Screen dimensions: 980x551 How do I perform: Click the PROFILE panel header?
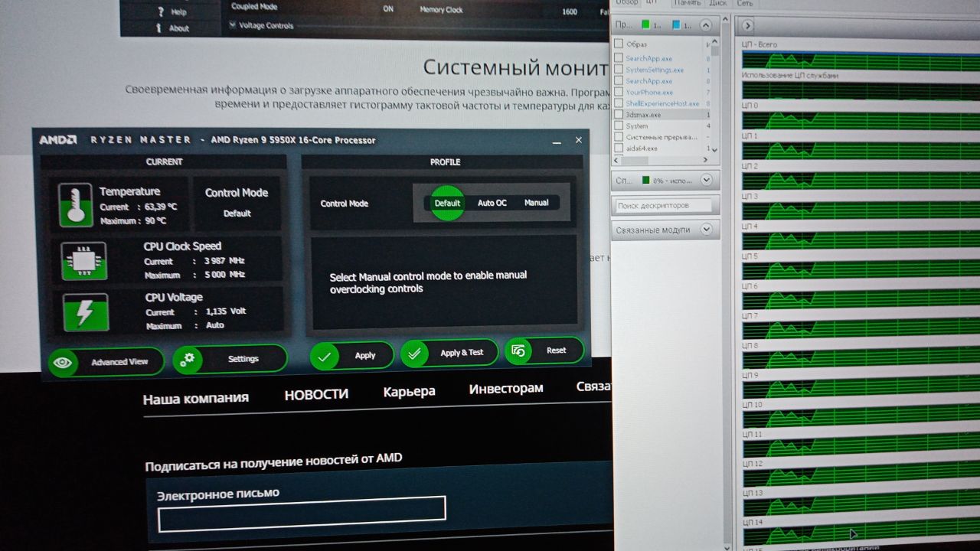445,162
